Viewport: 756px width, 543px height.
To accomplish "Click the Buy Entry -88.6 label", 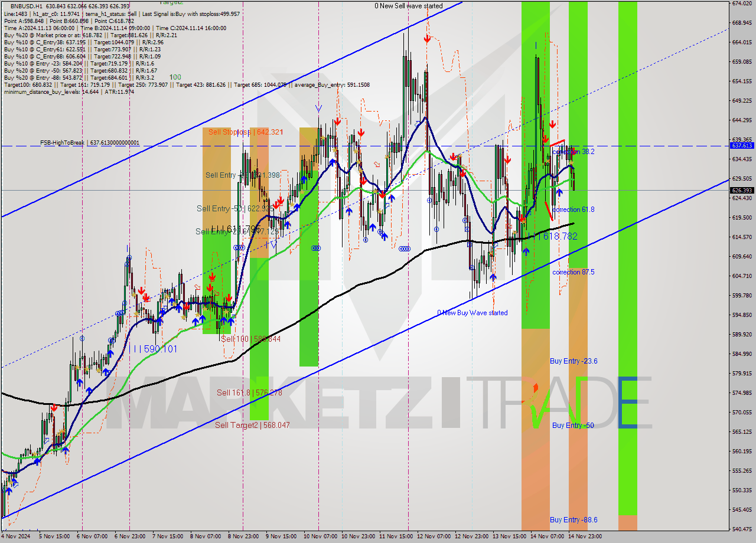I will [x=573, y=520].
